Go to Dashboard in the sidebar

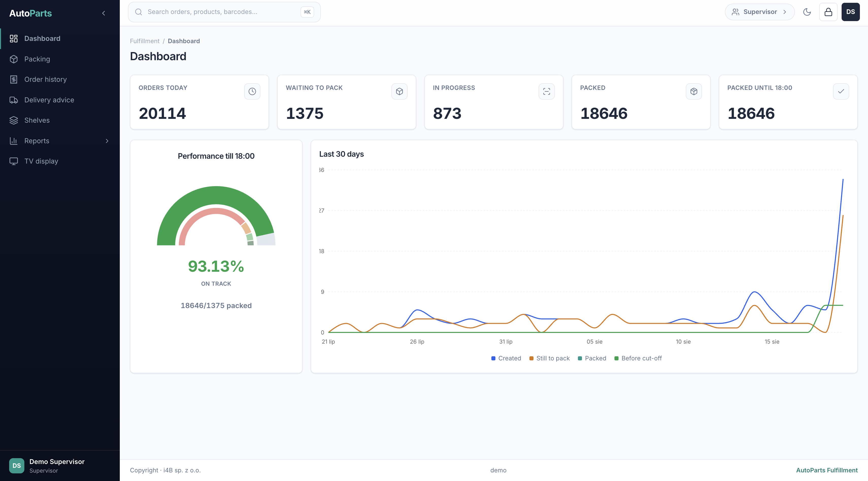pos(60,38)
